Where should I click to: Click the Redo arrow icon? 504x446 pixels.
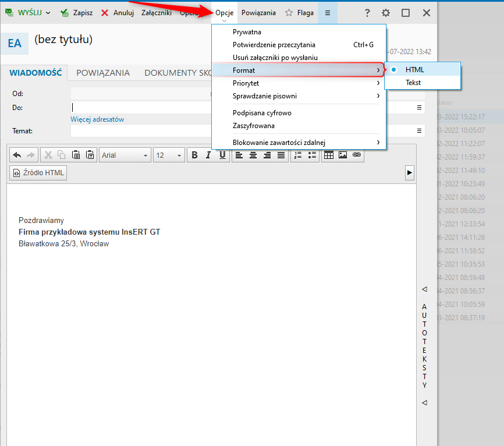coord(30,155)
